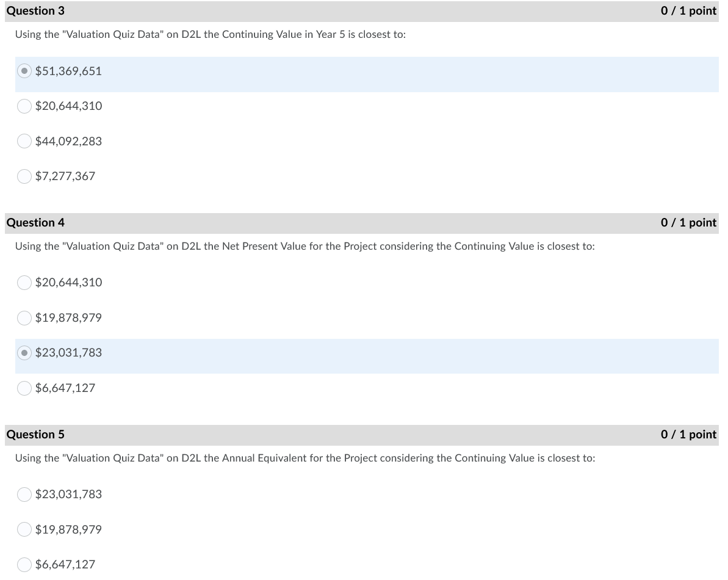
Task: Select $19,878,979 for Question 4
Action: pos(24,317)
